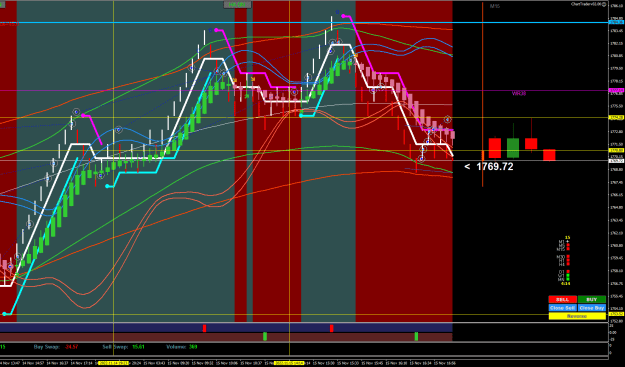Click the D1 timeframe trend square
The image size is (625, 367).
(x=568, y=271)
